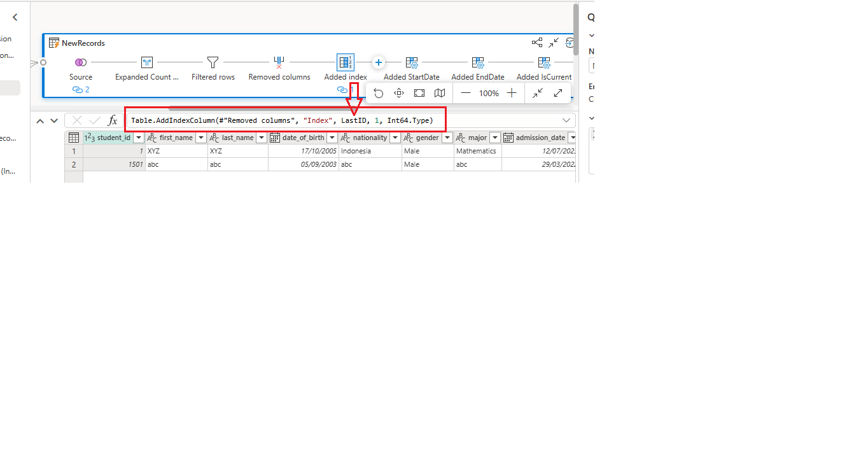Click the share/lineage icon on NewRecords
This screenshot has height=461, width=868.
[537, 43]
